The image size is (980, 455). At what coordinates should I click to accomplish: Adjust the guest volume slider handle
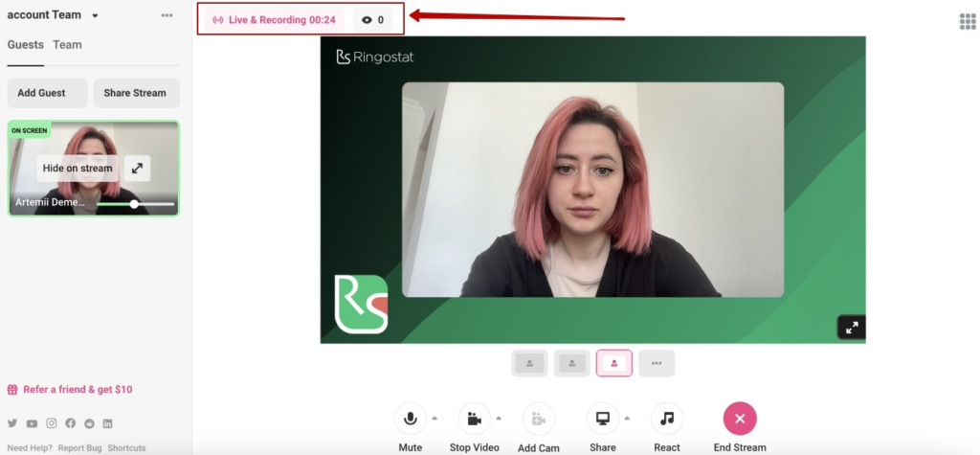134,204
